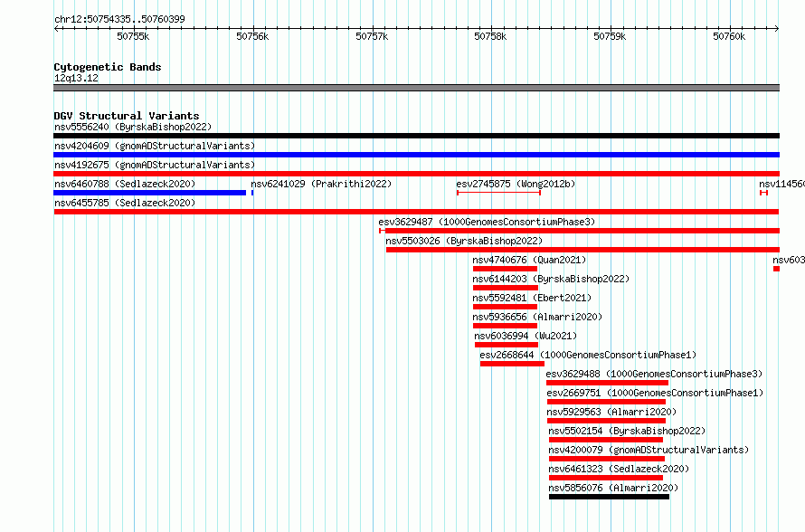Select the nsv5936656 (Almarri2020) label

click(537, 317)
